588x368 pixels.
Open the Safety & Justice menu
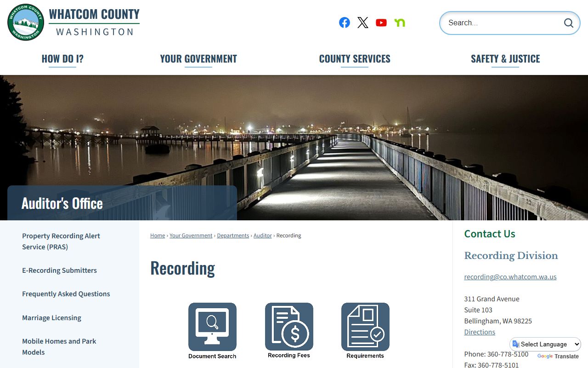pos(505,59)
